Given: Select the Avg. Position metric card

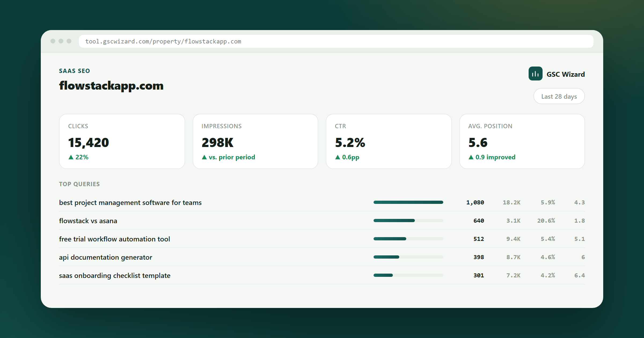Looking at the screenshot, I should (x=522, y=141).
